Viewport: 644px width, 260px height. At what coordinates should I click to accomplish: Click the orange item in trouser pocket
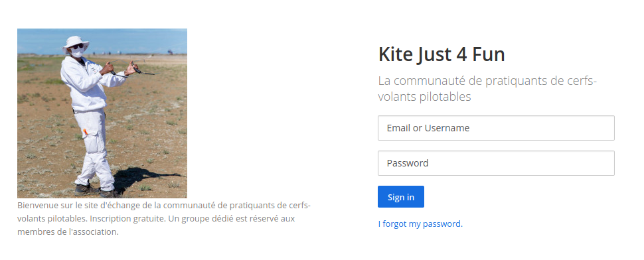coord(86,132)
